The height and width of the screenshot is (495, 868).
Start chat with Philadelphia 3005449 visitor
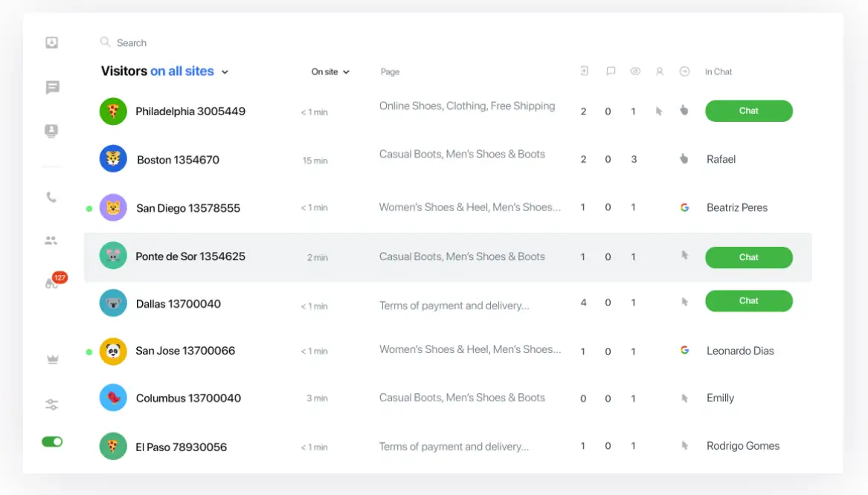pyautogui.click(x=748, y=111)
